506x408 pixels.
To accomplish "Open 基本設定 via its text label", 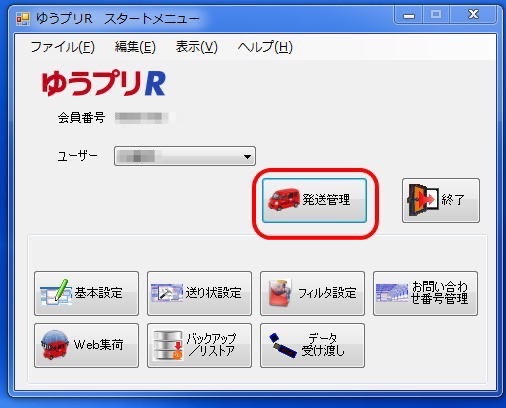I will pos(98,293).
